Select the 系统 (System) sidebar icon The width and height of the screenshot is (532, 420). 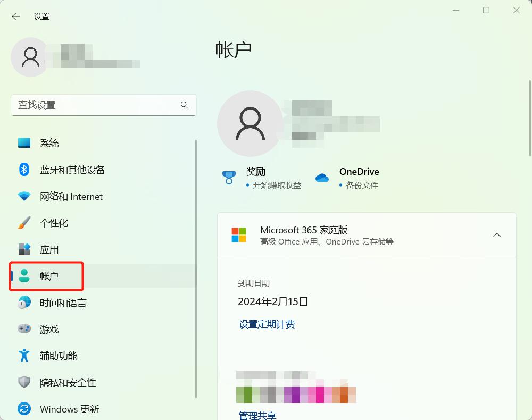[x=23, y=142]
